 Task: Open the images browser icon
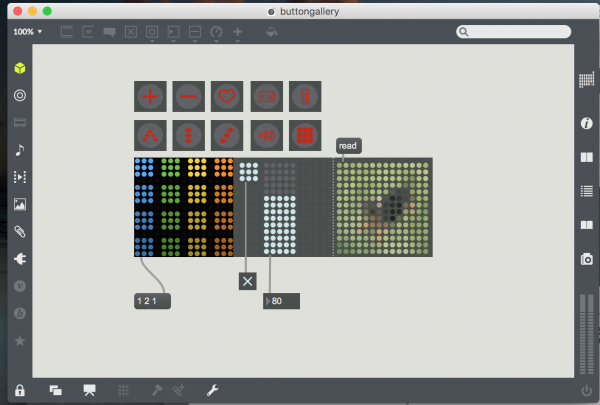pos(20,204)
